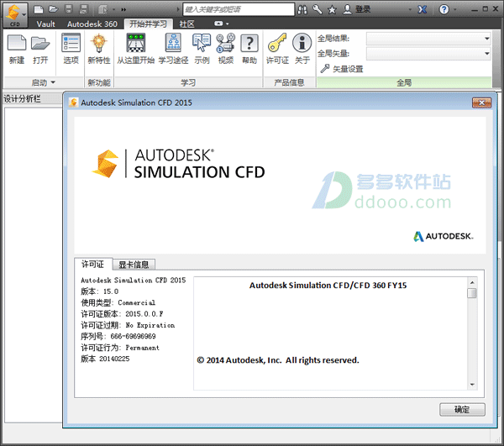The height and width of the screenshot is (446, 504).
Task: Open the dropdown arrow beside the help icon
Action: (x=454, y=9)
